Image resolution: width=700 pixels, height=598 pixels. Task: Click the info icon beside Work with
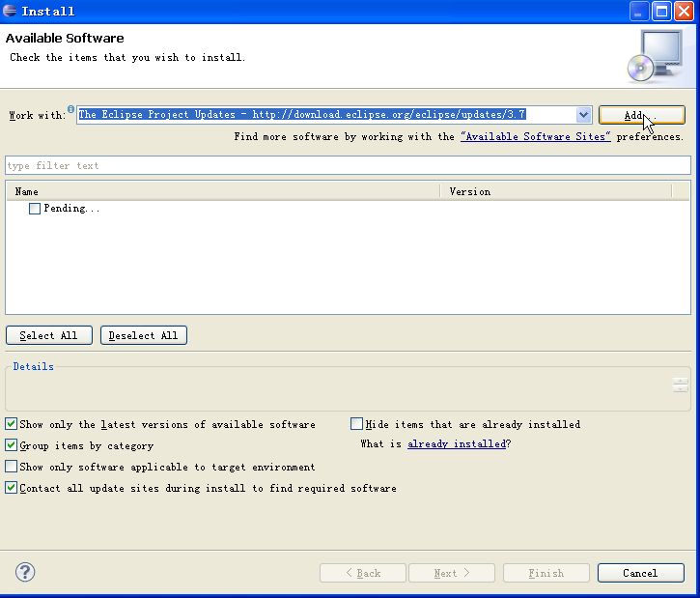click(x=71, y=108)
